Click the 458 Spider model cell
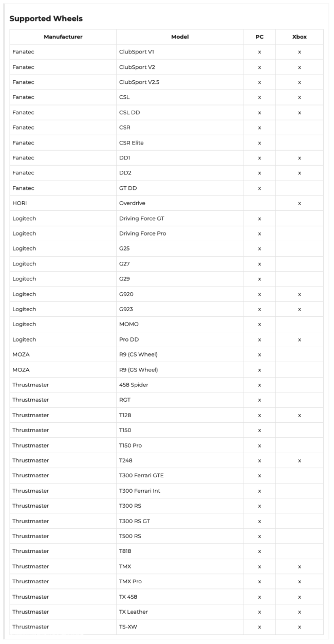Viewport: 334px width, 644px height. (x=180, y=385)
